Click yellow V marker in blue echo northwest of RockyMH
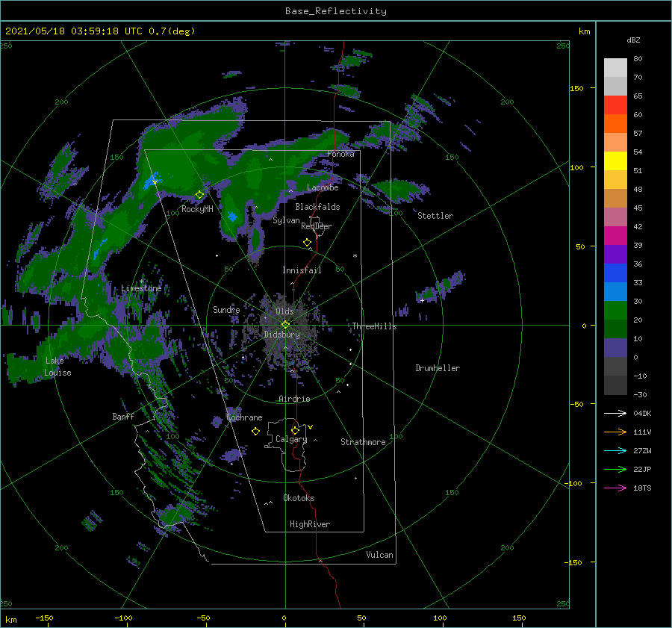 [x=155, y=181]
